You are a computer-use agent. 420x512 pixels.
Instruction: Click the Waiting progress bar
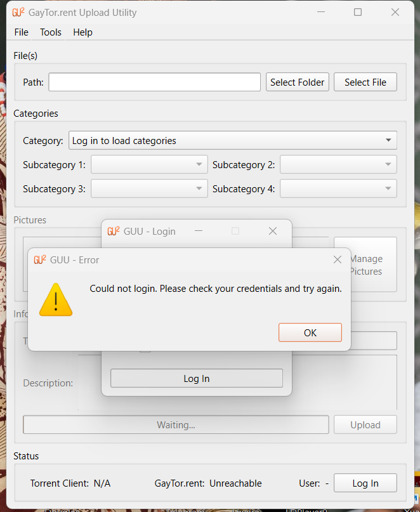click(176, 425)
